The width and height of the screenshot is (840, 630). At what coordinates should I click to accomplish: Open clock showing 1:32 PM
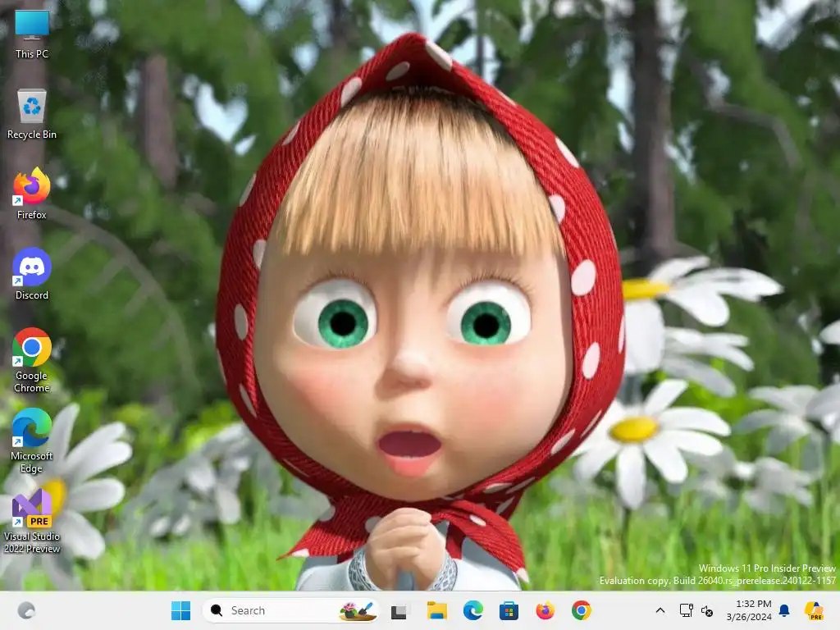pyautogui.click(x=749, y=610)
